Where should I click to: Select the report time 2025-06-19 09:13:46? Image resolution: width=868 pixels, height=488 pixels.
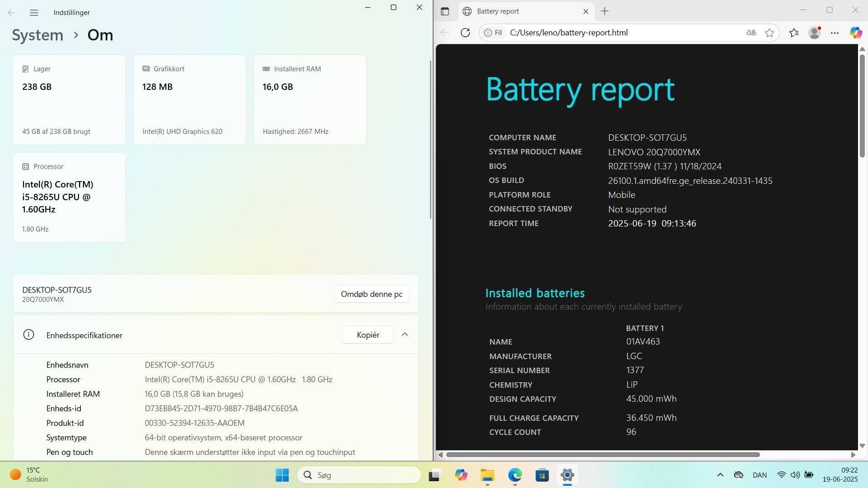pos(652,223)
